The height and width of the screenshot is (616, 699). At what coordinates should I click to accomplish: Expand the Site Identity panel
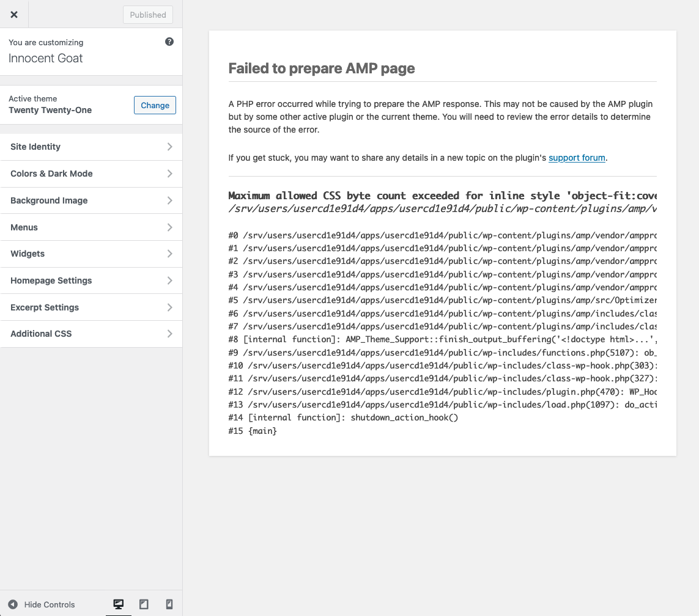pos(91,147)
